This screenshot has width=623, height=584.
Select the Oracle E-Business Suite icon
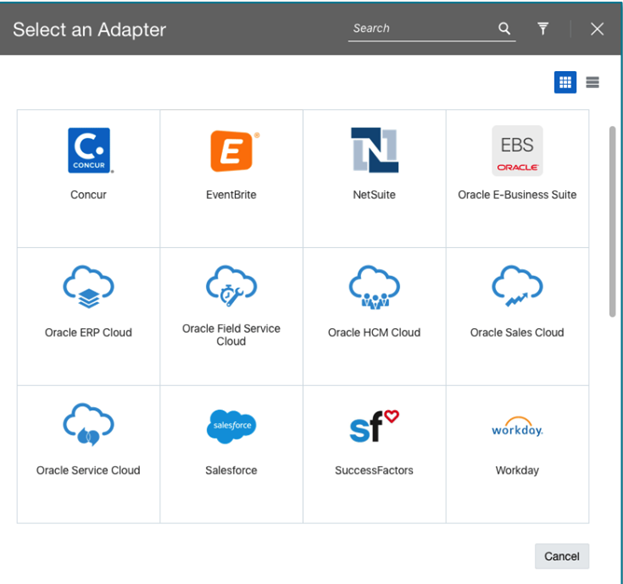coord(517,151)
